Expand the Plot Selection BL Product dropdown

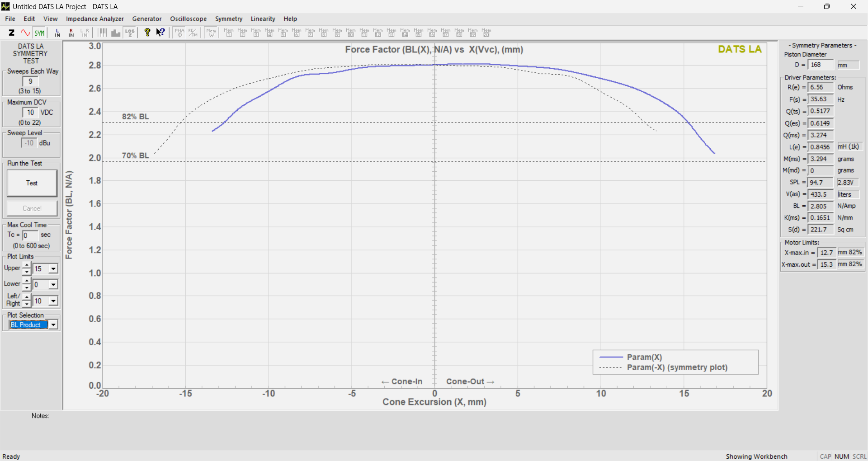pyautogui.click(x=53, y=325)
